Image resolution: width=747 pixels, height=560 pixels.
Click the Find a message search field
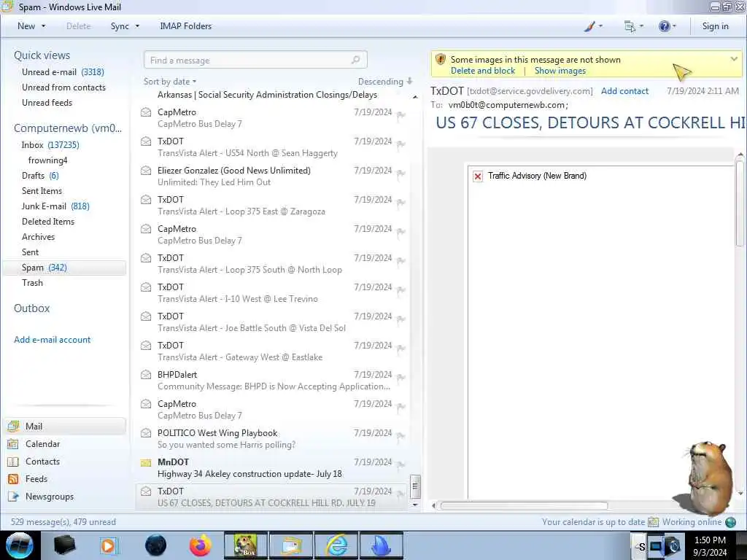255,60
